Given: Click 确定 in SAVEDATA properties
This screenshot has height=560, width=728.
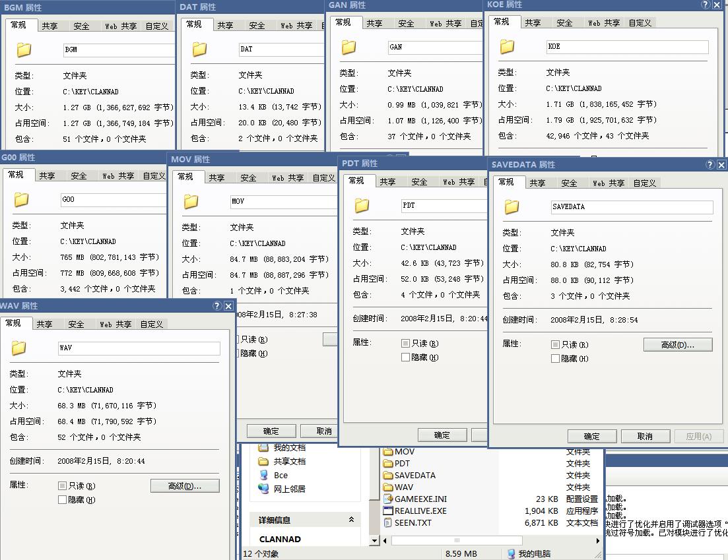Looking at the screenshot, I should pos(592,437).
